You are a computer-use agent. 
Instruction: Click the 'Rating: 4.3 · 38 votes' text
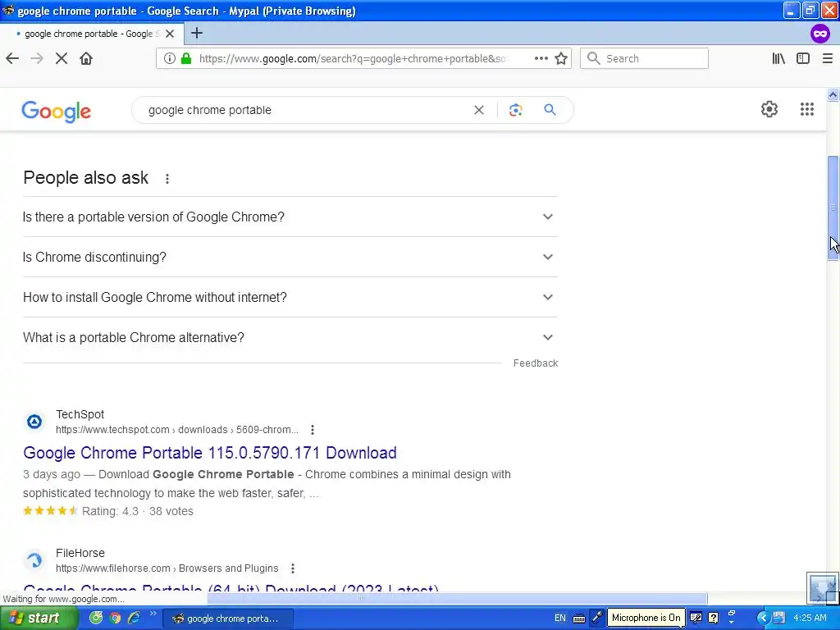[138, 512]
